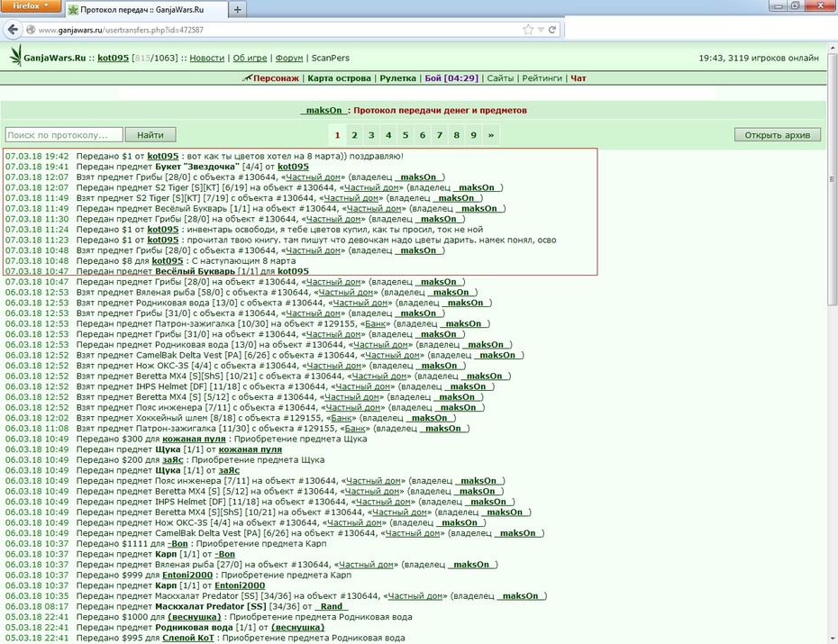Click ScanPers text in header
The image size is (838, 644).
pyautogui.click(x=331, y=58)
